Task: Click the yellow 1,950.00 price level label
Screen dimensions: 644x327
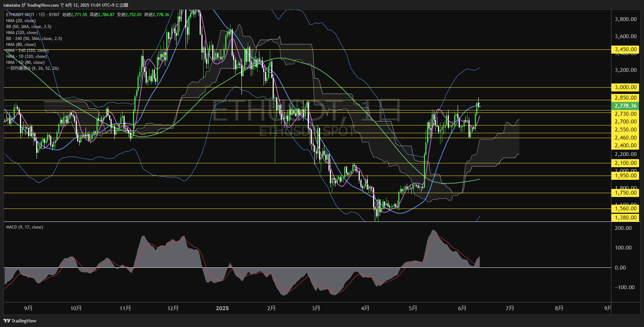Action: 626,176
